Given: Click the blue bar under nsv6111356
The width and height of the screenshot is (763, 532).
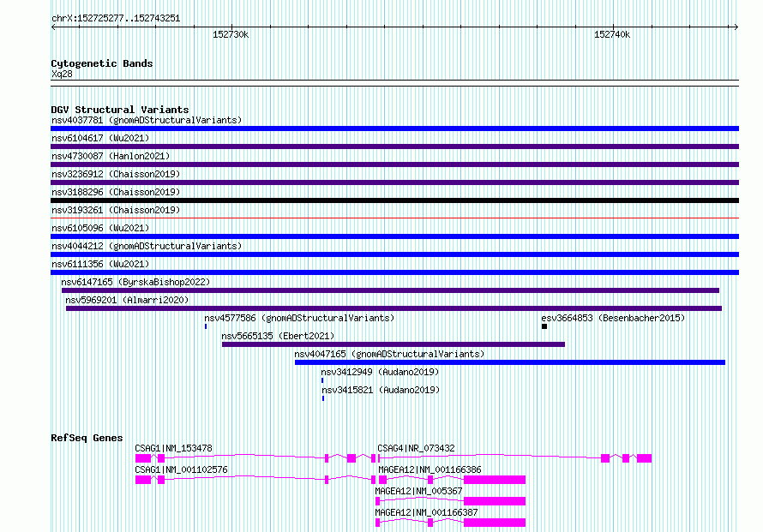Looking at the screenshot, I should [394, 272].
